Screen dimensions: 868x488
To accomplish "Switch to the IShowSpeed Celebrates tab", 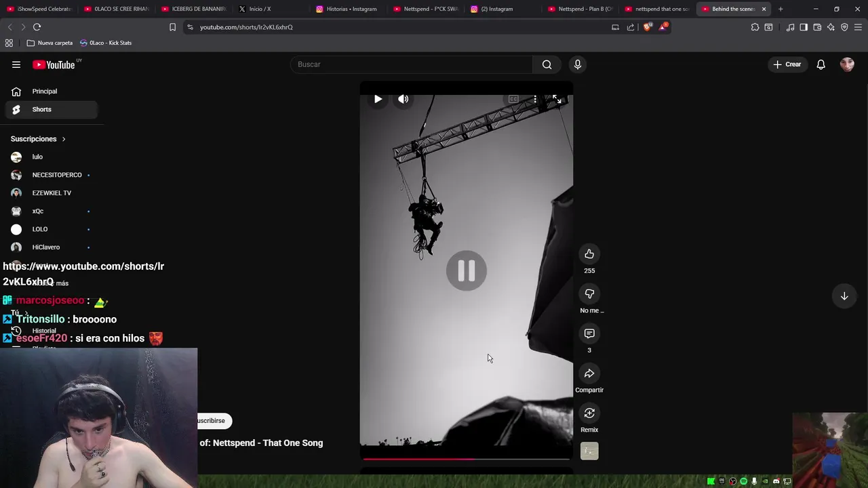I will [39, 9].
